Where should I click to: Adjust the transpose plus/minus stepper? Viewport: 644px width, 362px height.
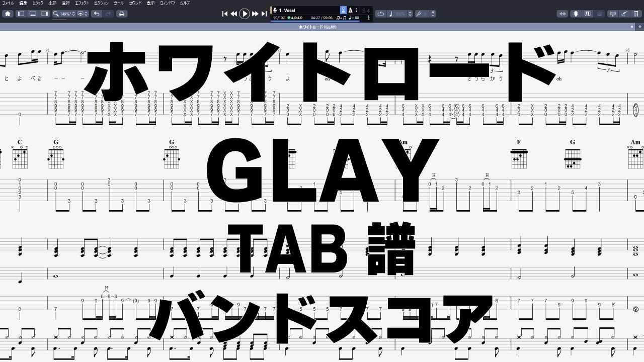[x=433, y=14]
